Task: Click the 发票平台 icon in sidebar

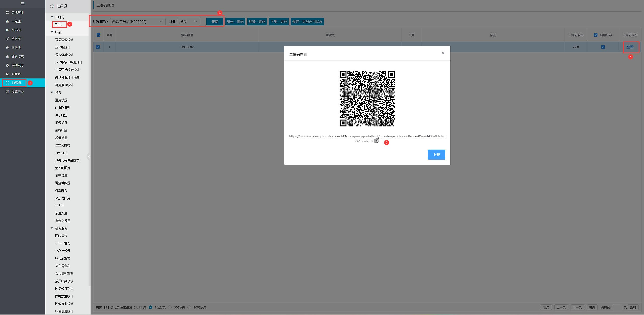Action: tap(7, 92)
